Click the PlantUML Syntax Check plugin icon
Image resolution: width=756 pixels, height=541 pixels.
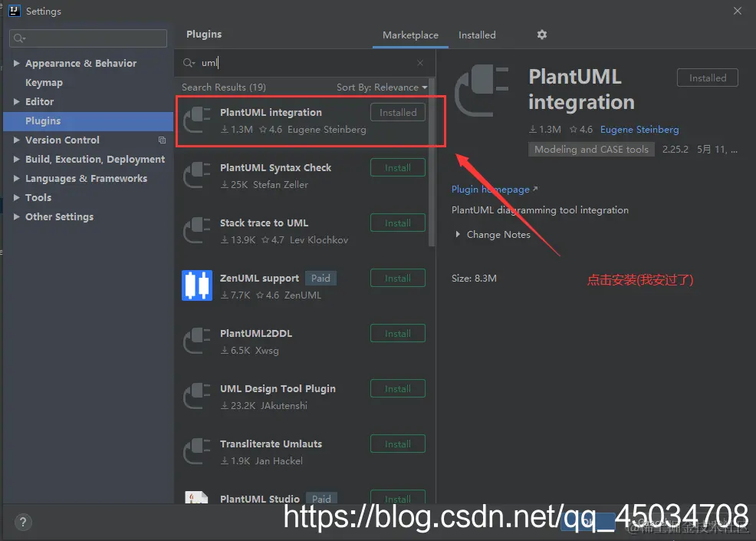tap(197, 175)
